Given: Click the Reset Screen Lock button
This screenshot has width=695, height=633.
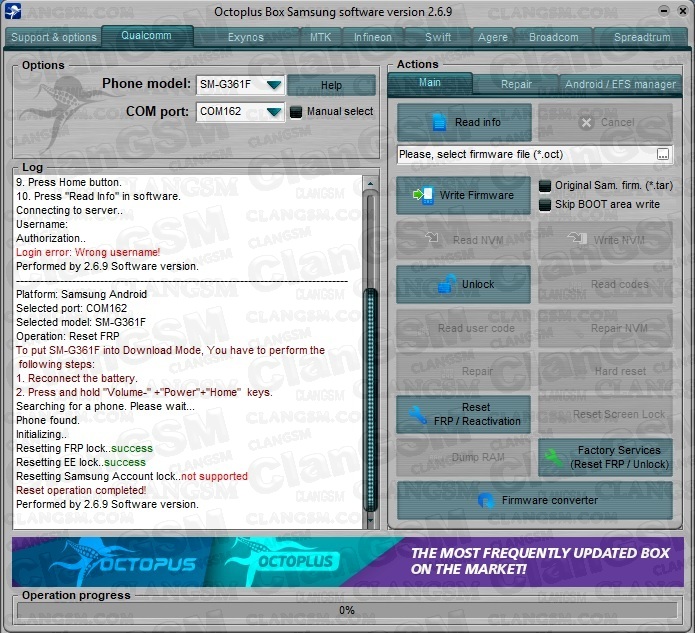Looking at the screenshot, I should coord(605,414).
